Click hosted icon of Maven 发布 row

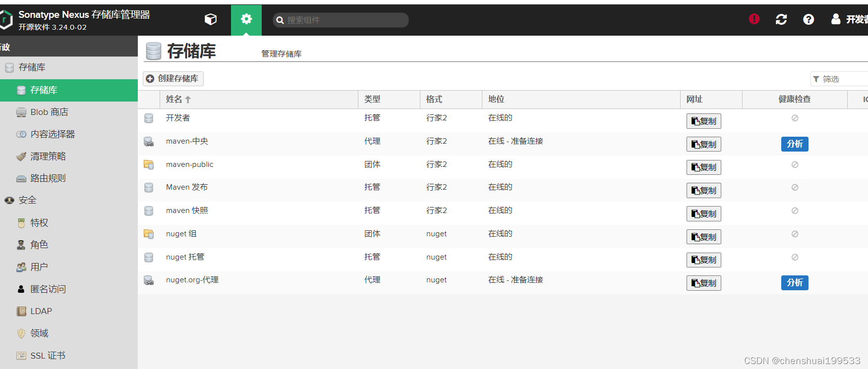[x=149, y=188]
